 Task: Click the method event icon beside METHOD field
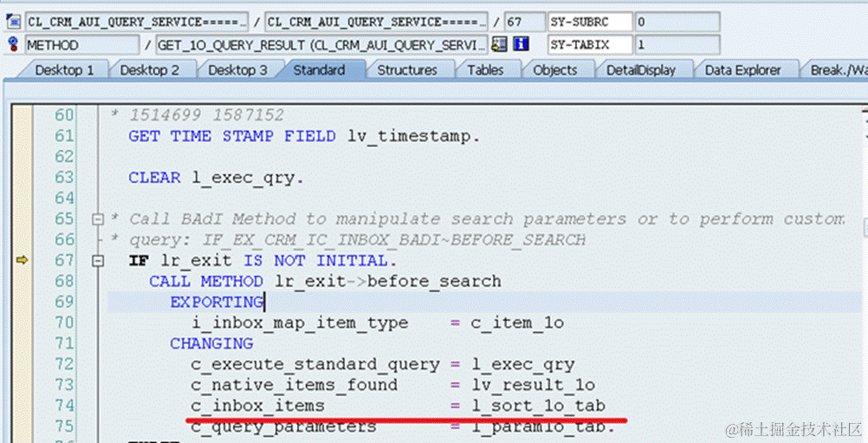[13, 44]
